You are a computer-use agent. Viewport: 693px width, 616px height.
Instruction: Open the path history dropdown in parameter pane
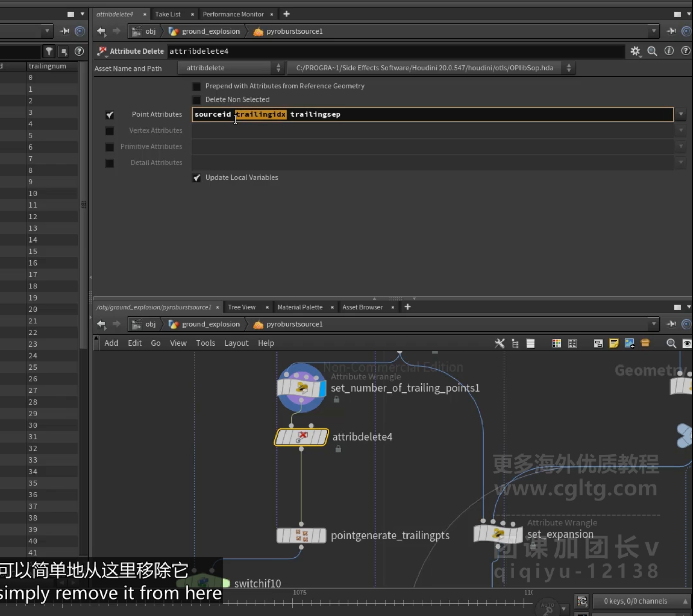click(653, 31)
